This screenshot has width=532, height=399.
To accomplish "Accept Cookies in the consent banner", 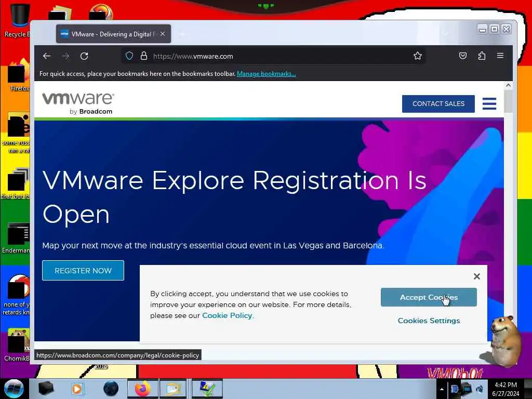I will tap(429, 297).
